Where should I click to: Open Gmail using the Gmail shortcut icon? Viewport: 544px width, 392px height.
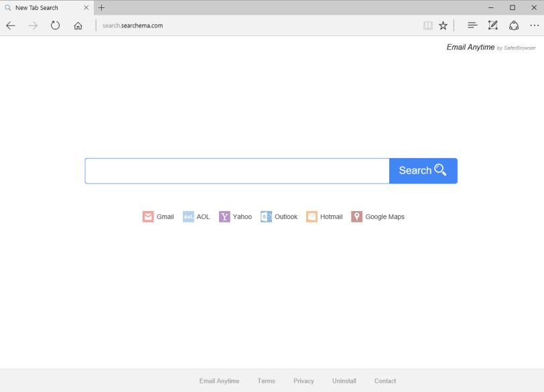[x=147, y=216]
